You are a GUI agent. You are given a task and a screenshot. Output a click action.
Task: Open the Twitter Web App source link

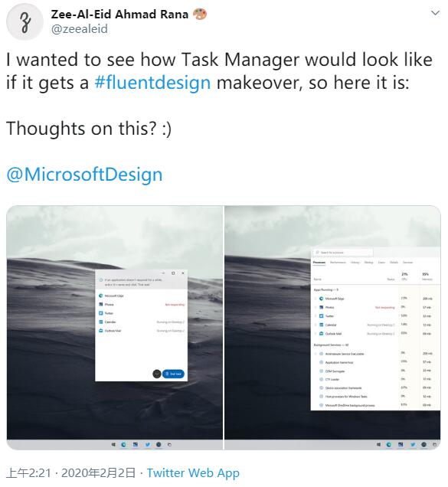(193, 473)
